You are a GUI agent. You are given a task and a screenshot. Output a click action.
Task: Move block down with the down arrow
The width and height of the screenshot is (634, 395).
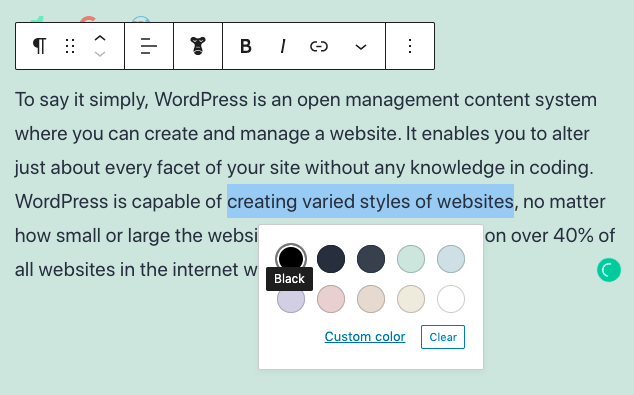click(100, 54)
